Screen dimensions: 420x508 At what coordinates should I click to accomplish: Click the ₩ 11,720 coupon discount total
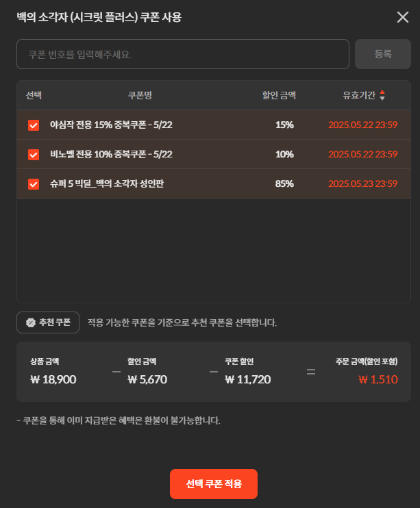click(248, 379)
